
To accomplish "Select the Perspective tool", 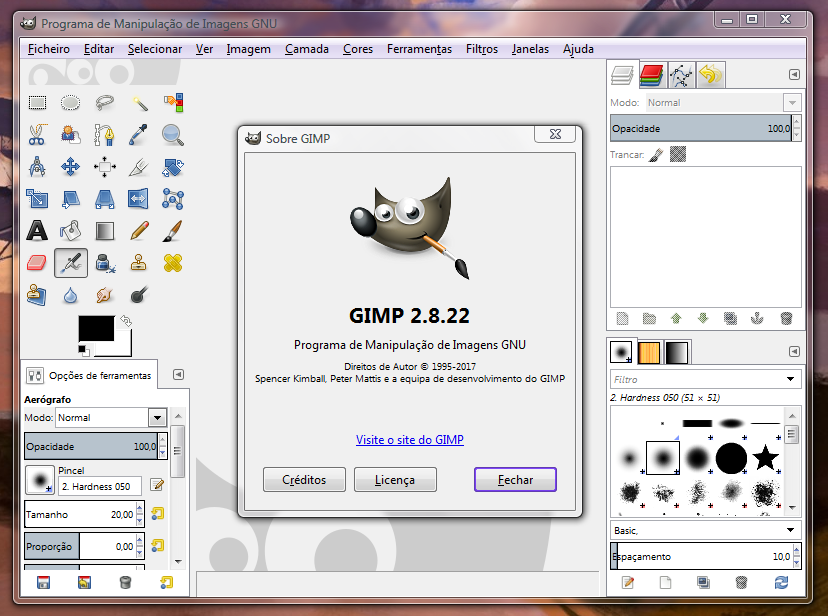I will [x=105, y=199].
